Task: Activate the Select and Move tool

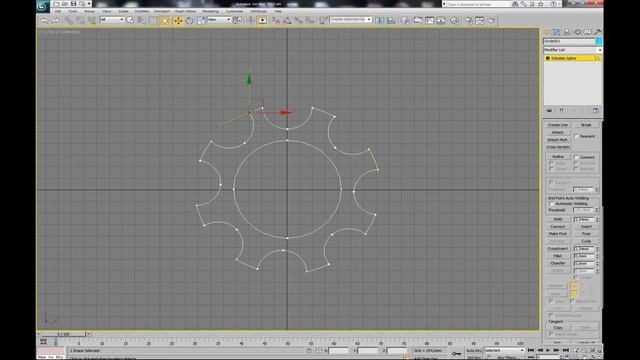Action: pyautogui.click(x=178, y=20)
